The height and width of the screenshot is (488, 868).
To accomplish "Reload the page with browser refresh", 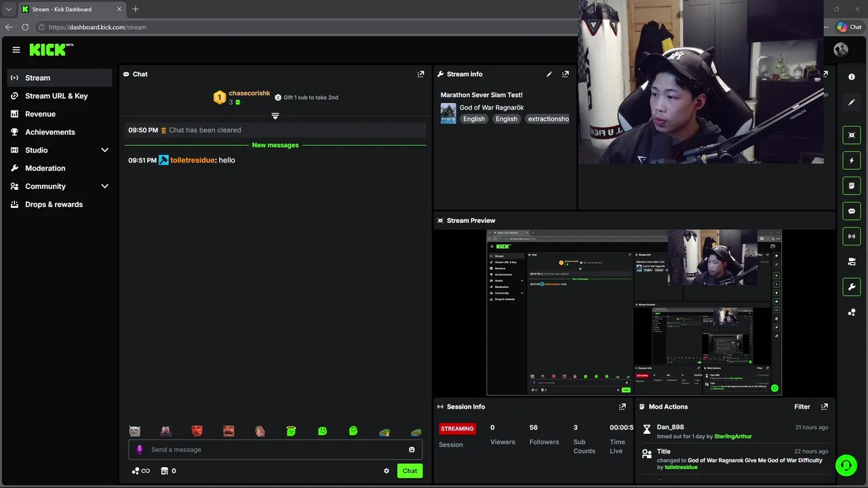I will point(25,27).
